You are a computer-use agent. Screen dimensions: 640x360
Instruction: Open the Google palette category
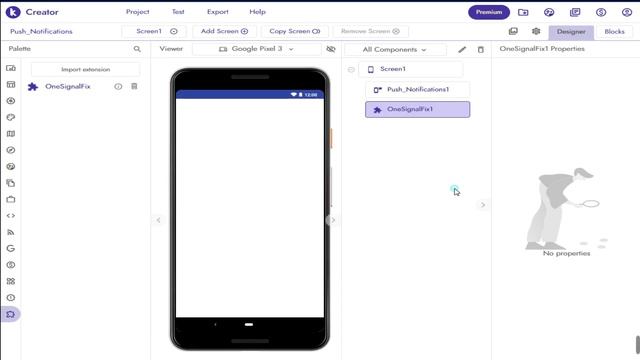(11, 249)
